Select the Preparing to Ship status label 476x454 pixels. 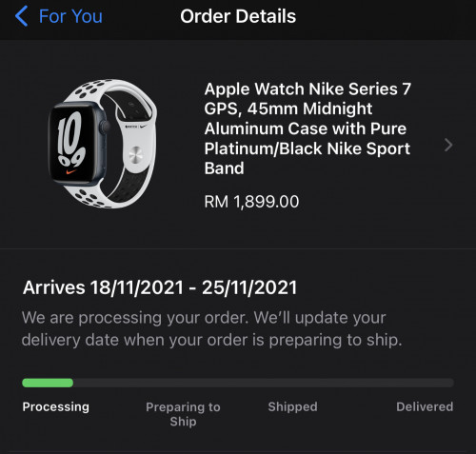(183, 414)
